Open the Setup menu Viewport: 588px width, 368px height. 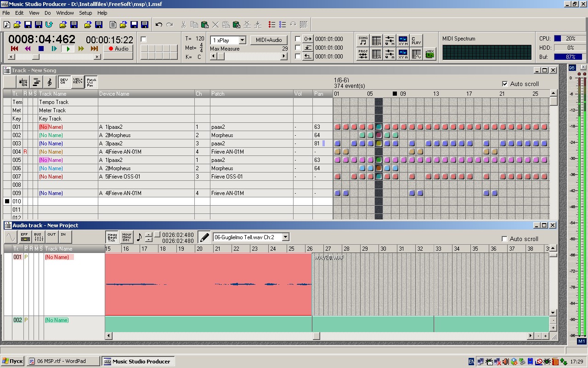coord(85,13)
